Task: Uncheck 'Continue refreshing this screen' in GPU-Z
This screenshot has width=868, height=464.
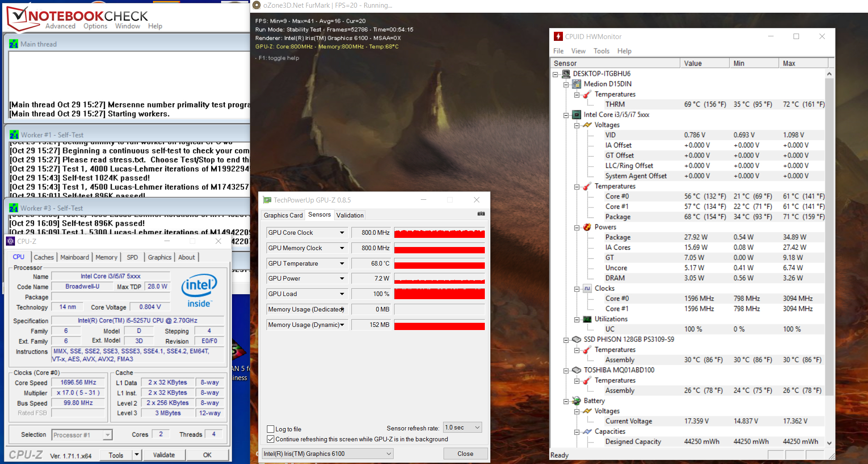Action: (x=271, y=439)
